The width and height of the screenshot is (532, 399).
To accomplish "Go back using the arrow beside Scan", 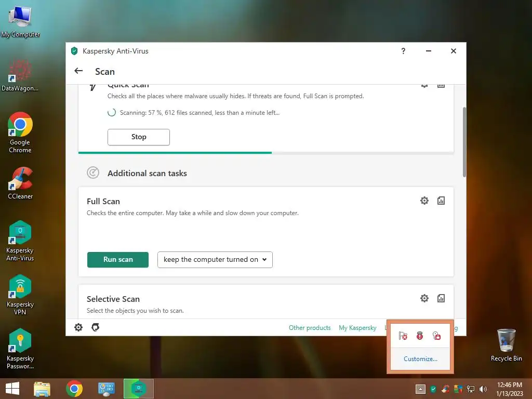I will [78, 71].
